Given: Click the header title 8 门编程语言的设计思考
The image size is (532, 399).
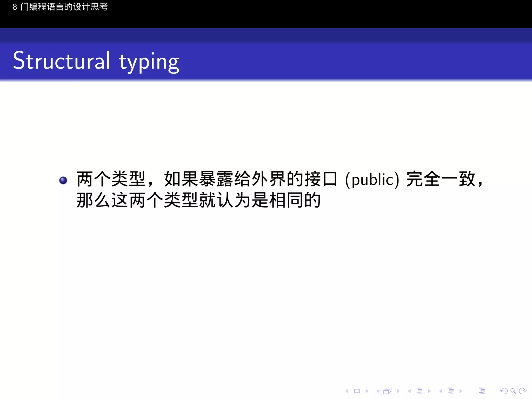Looking at the screenshot, I should pyautogui.click(x=60, y=7).
